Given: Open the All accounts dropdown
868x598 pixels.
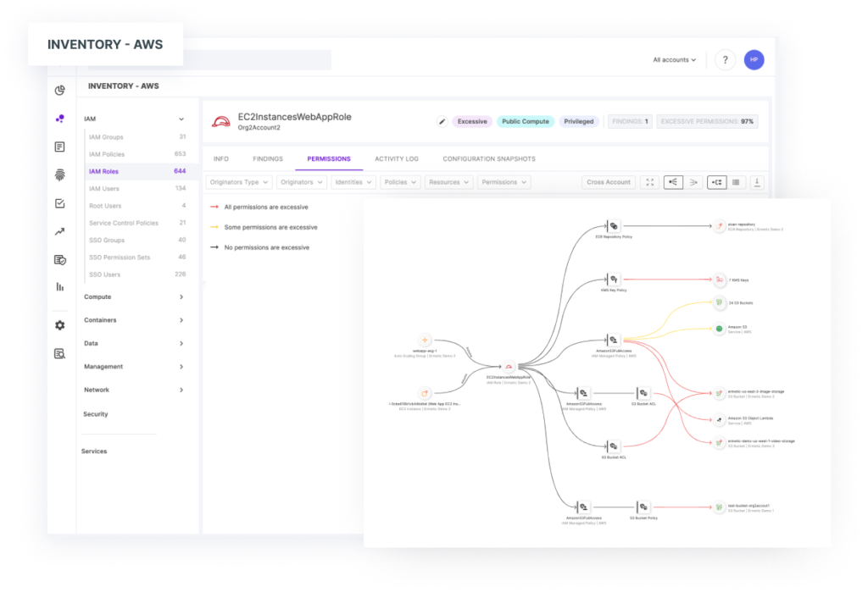Looking at the screenshot, I should [x=674, y=60].
